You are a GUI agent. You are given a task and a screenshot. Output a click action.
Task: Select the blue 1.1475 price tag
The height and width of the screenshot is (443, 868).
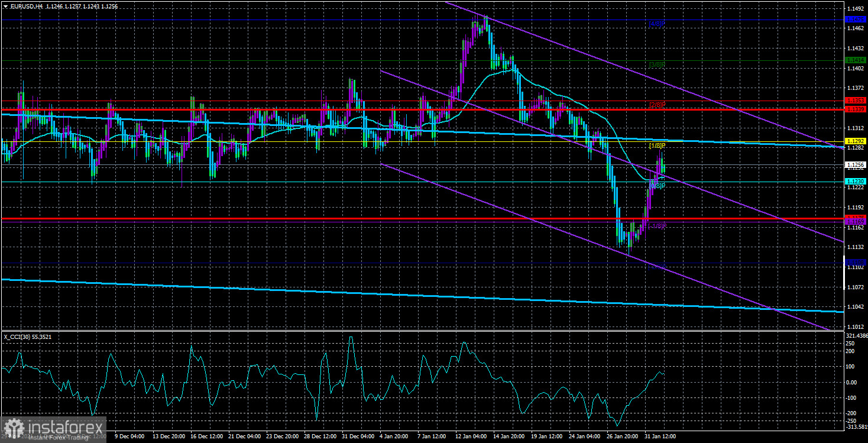click(856, 19)
